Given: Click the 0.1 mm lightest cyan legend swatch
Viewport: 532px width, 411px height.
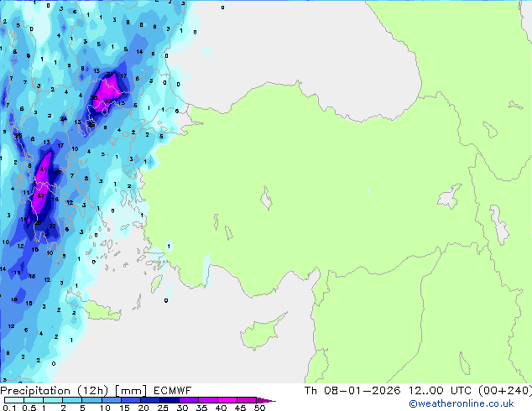Looking at the screenshot, I should point(14,400).
